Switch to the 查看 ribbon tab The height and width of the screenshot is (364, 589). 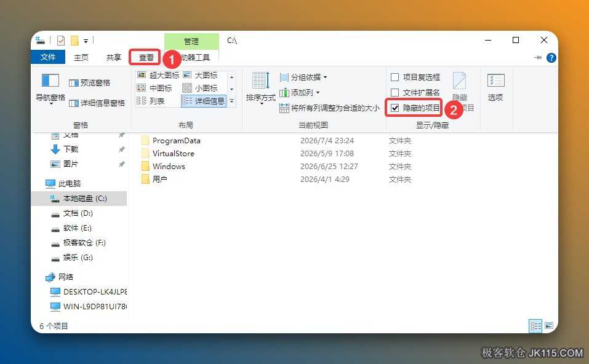tap(146, 57)
